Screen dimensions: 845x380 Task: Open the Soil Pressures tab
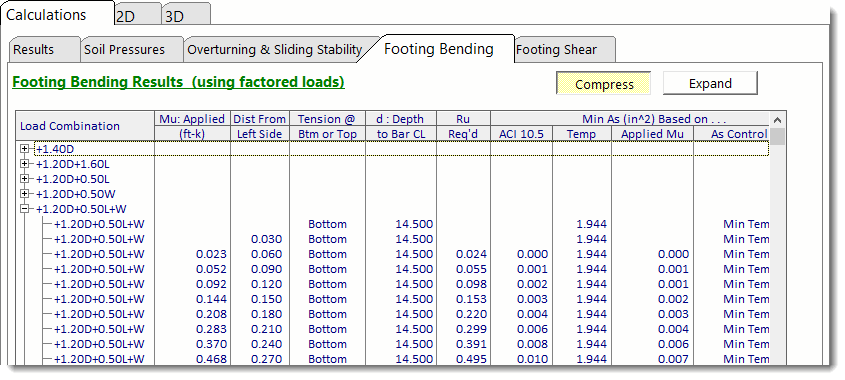coord(131,50)
